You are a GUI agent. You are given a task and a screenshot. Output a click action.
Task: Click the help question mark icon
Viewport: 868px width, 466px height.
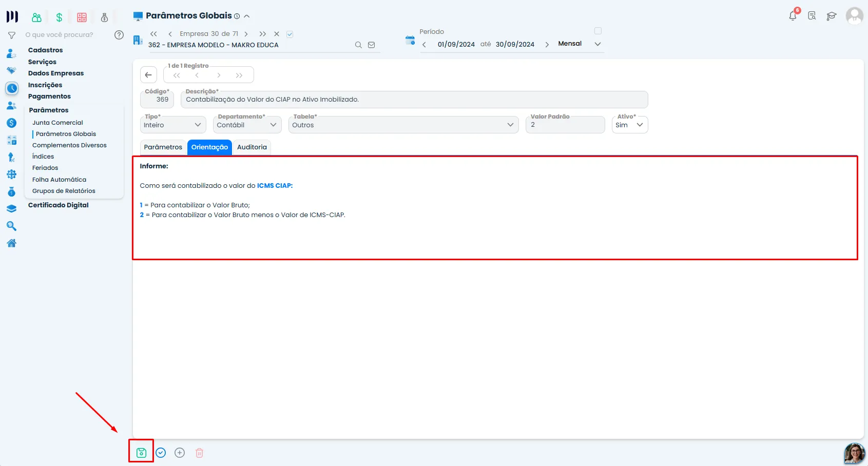tap(119, 35)
